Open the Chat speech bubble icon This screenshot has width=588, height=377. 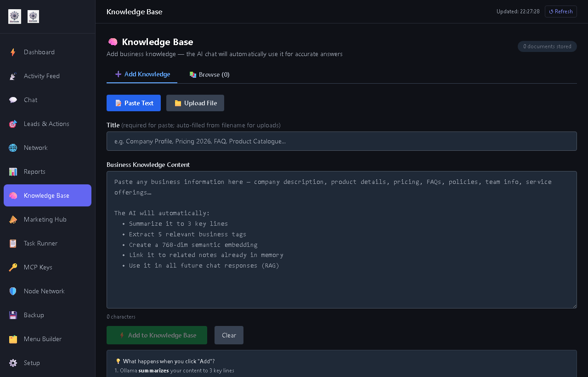click(13, 100)
